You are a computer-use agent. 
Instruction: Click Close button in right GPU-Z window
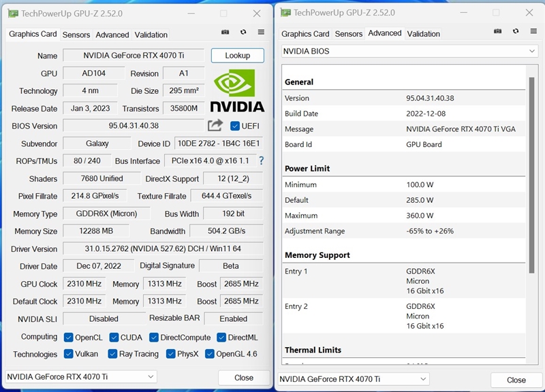(516, 380)
